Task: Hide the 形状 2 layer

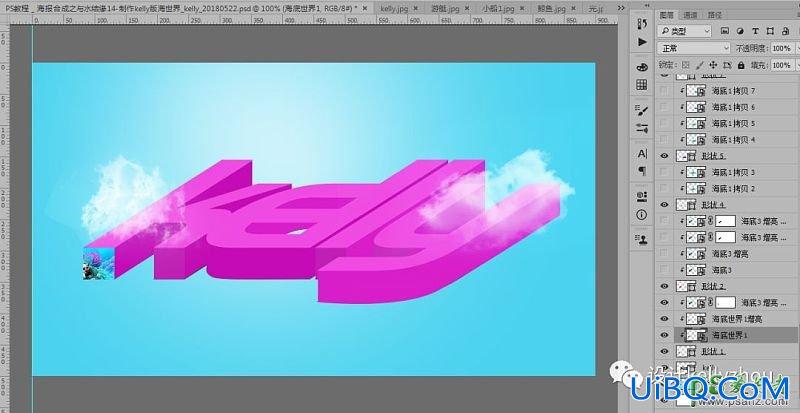Action: coord(664,286)
